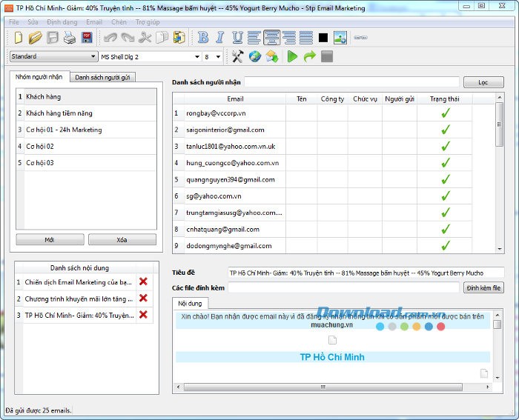
Task: Switch to Danh sách người gửi tab
Action: click(x=104, y=77)
